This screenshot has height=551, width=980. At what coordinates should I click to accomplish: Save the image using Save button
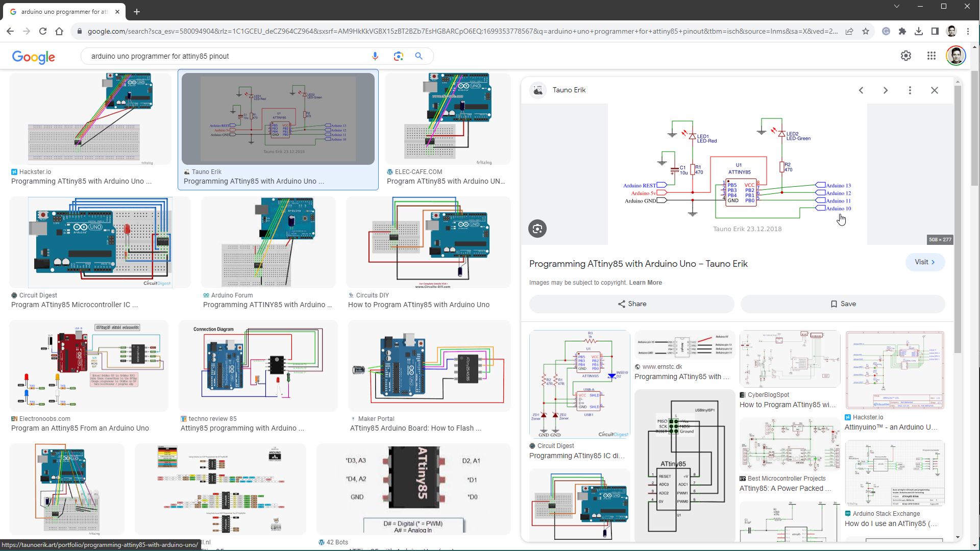[x=843, y=304]
